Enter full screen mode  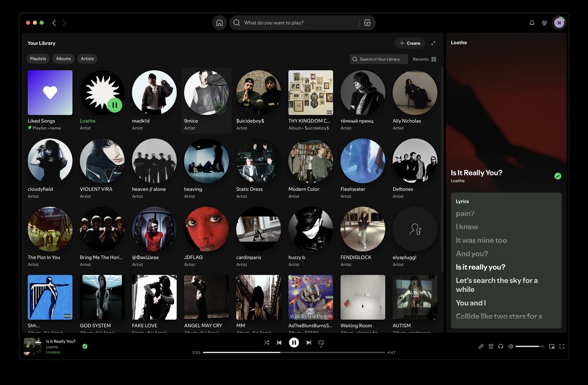click(562, 346)
